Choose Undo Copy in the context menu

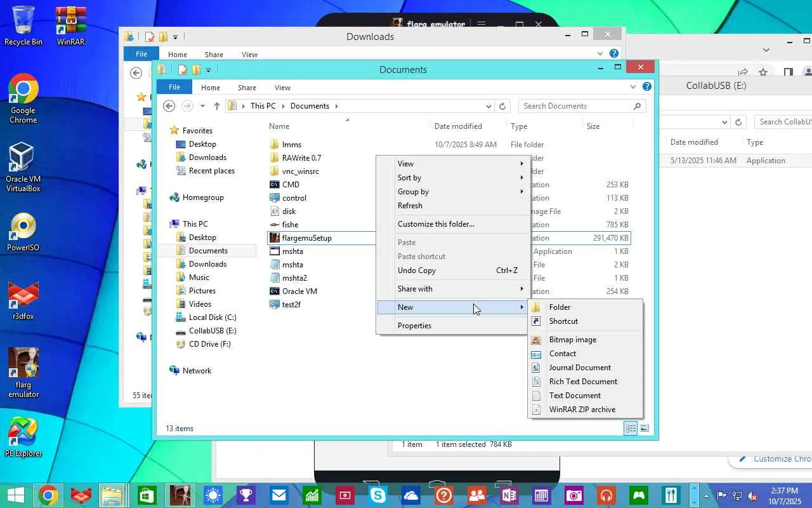(x=453, y=271)
